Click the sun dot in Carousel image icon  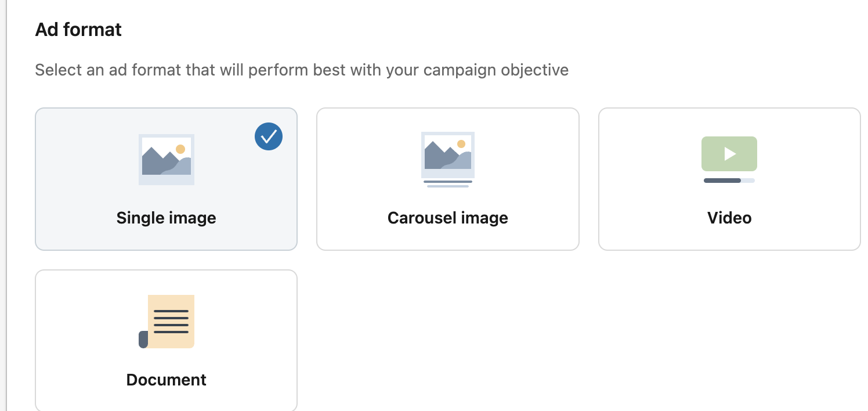tap(461, 144)
